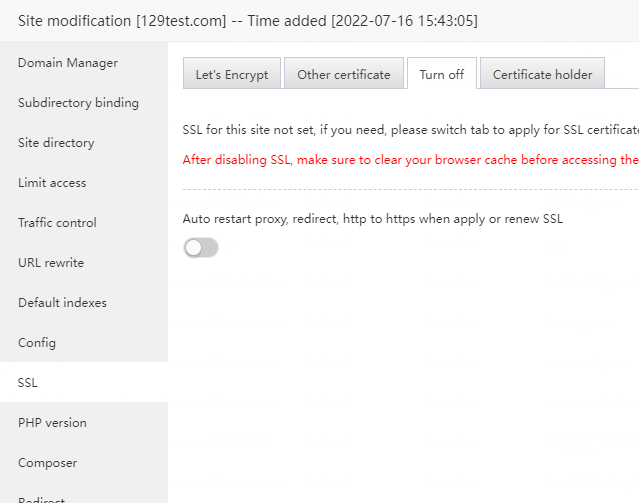
Task: Click Traffic control in sidebar
Action: (x=57, y=223)
